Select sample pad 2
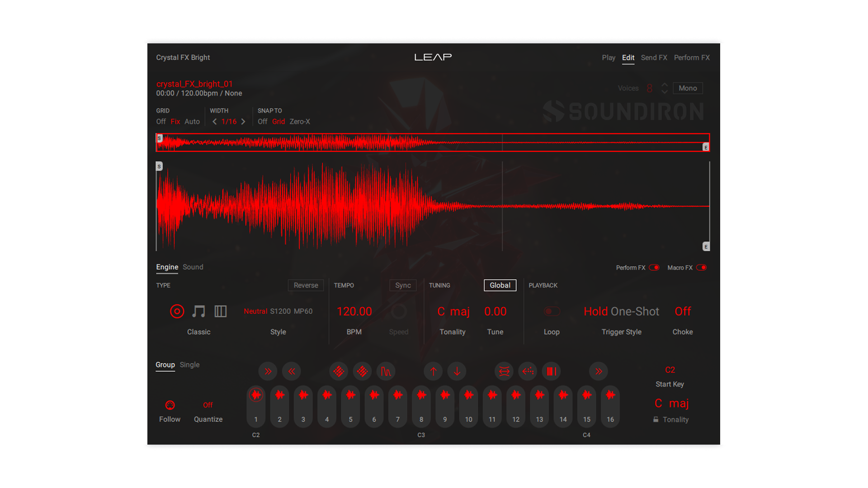Image resolution: width=868 pixels, height=488 pixels. (x=279, y=407)
